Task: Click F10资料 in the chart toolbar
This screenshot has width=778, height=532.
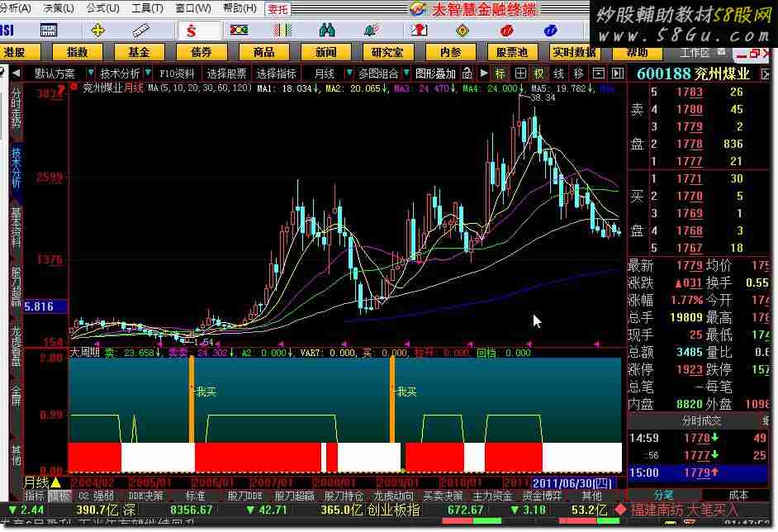Action: 177,74
